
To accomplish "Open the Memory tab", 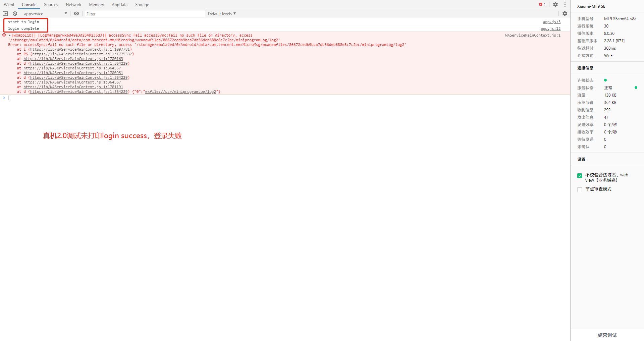I will tap(97, 5).
